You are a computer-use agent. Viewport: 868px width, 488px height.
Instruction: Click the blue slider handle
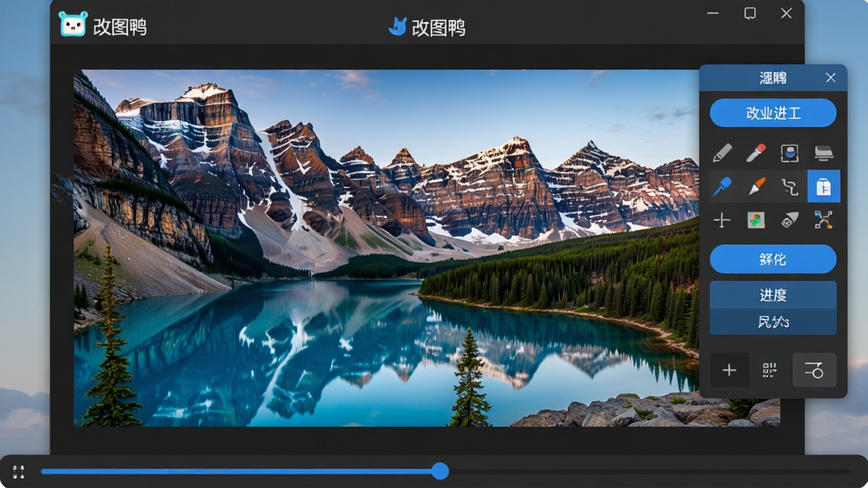point(440,471)
